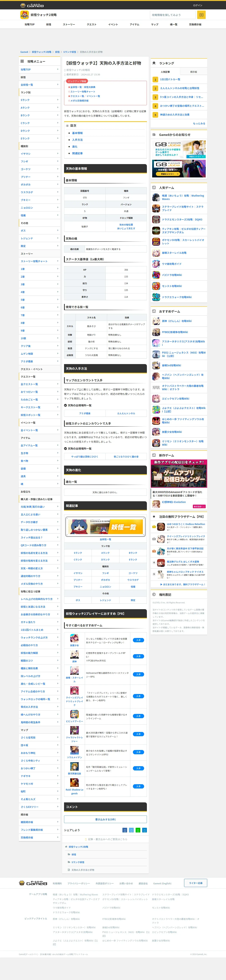Open えんえんトンネル spawn location link
This screenshot has width=226, height=980.
[x=126, y=413]
